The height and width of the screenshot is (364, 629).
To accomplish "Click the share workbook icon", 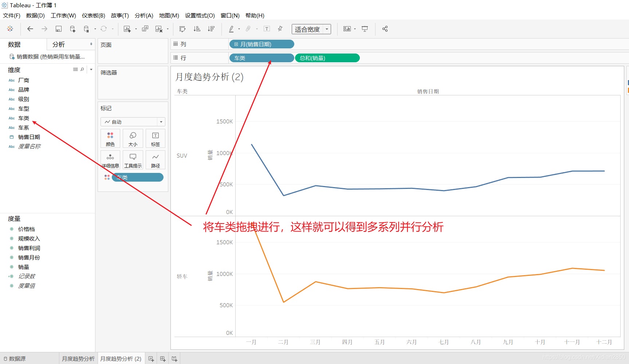I will 385,29.
